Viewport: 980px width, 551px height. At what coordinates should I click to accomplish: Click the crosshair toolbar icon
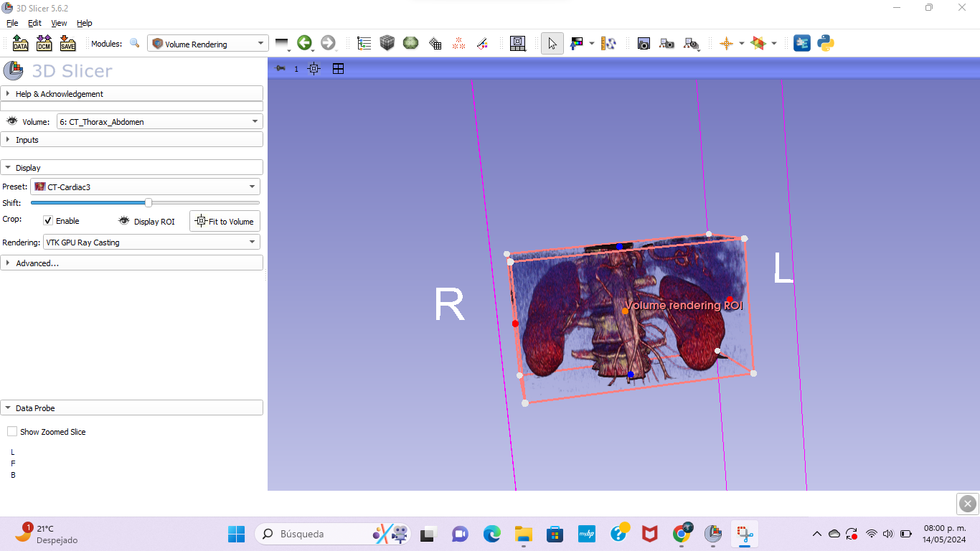(726, 44)
